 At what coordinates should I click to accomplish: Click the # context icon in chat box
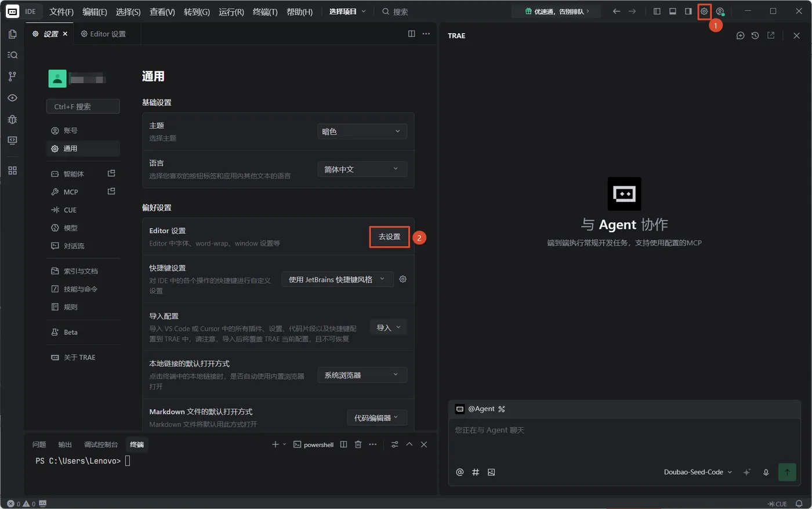tap(476, 472)
